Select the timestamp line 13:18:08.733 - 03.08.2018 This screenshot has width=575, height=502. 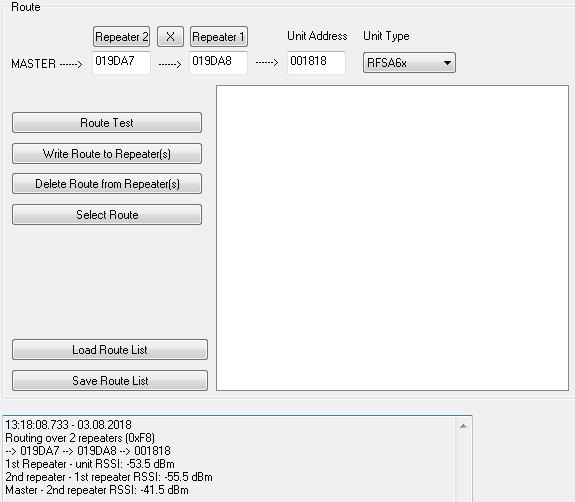68,425
